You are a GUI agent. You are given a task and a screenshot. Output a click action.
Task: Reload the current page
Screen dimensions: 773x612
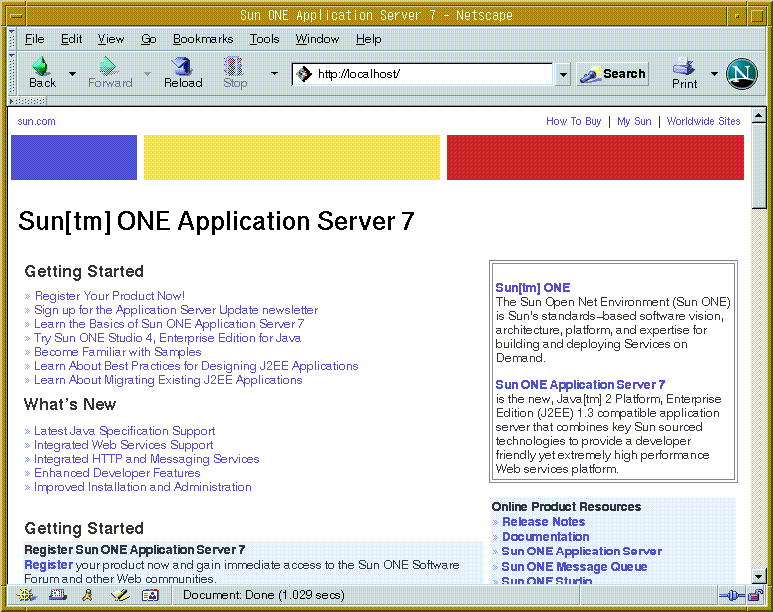click(183, 72)
